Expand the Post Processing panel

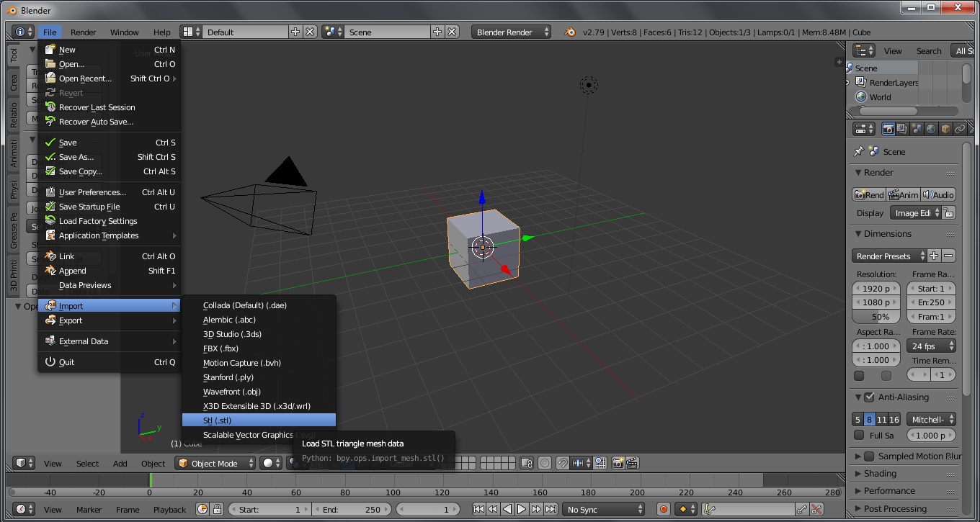895,508
